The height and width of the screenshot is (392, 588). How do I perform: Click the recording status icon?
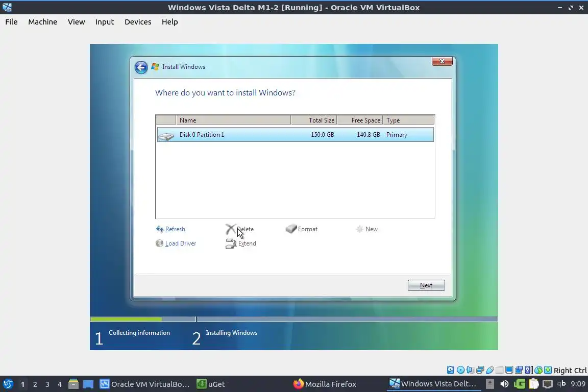tap(519, 370)
